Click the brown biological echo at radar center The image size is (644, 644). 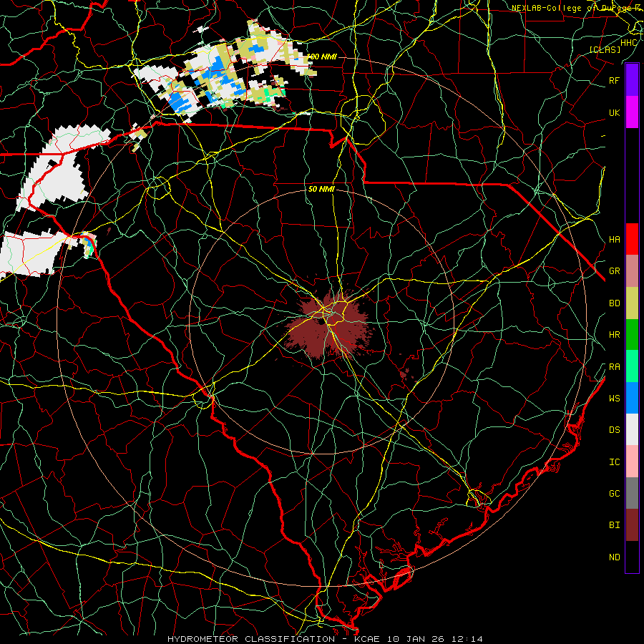[328, 326]
